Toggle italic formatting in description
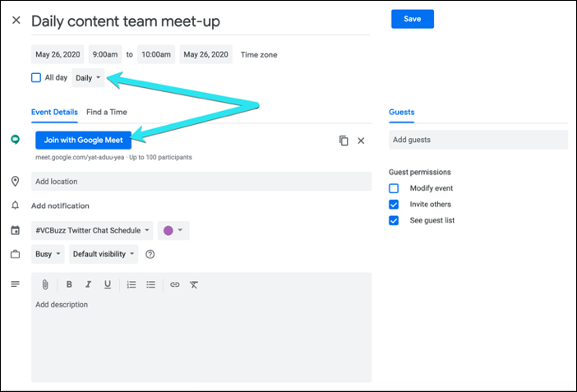 (x=88, y=284)
